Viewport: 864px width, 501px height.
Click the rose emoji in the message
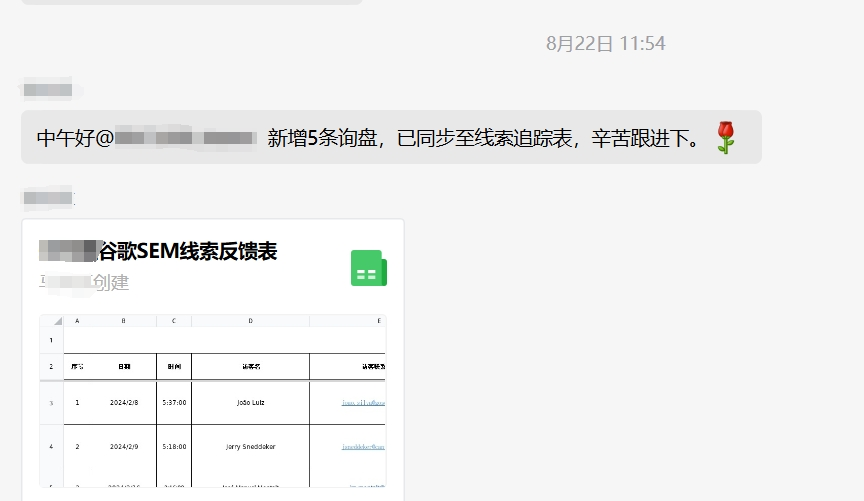click(x=726, y=138)
